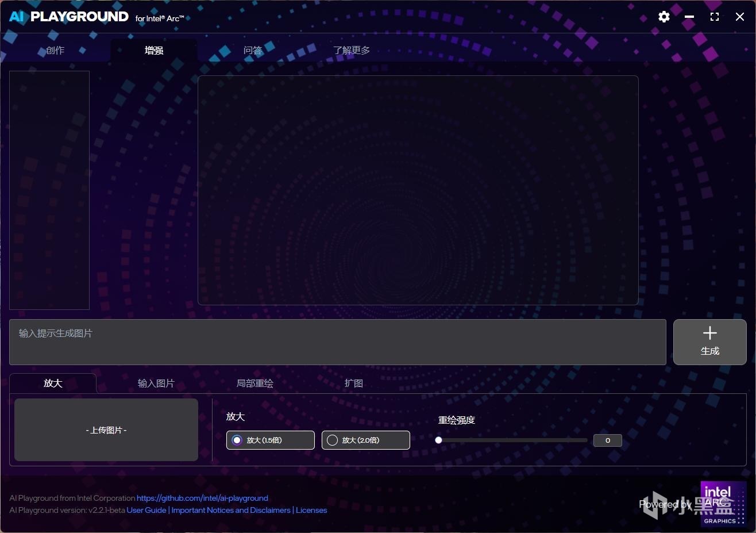
Task: Click the 上传图片 upload area
Action: [106, 430]
